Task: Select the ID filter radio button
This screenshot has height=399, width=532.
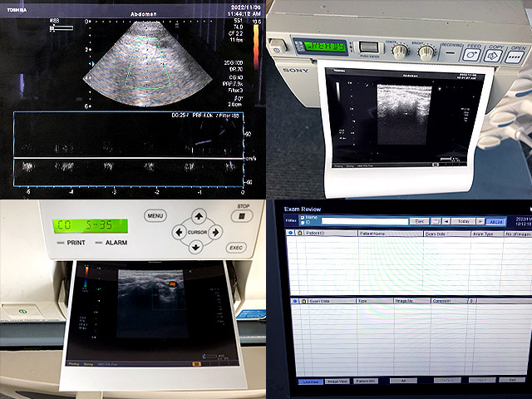Action: (303, 223)
